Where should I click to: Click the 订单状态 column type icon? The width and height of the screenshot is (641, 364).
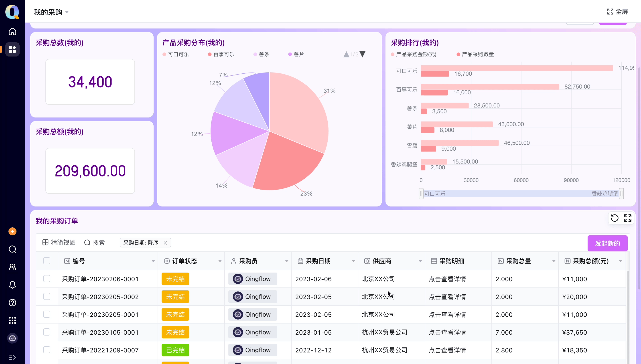coord(167,261)
